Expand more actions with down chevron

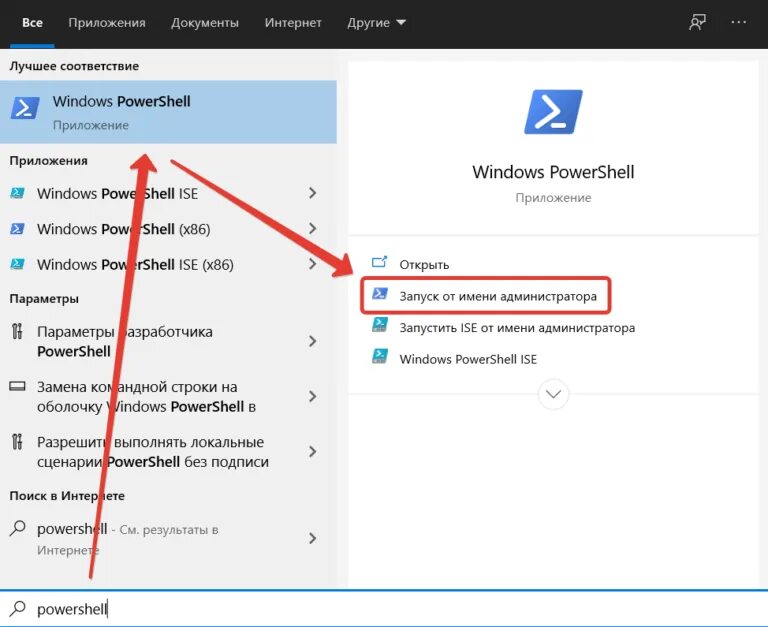pyautogui.click(x=553, y=394)
